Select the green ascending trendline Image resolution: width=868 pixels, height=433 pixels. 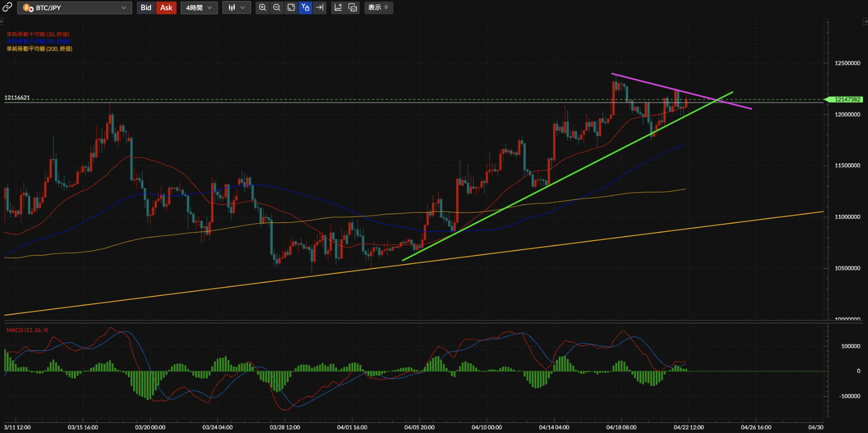pos(567,176)
